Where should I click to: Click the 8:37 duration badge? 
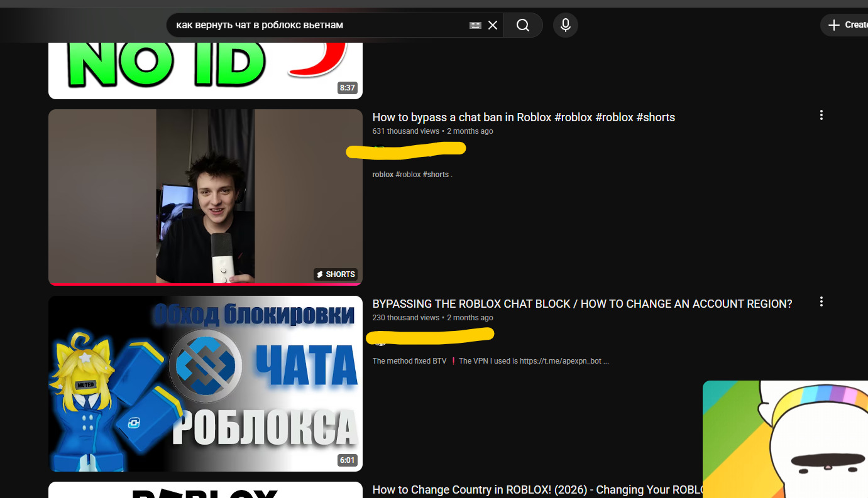(x=348, y=88)
